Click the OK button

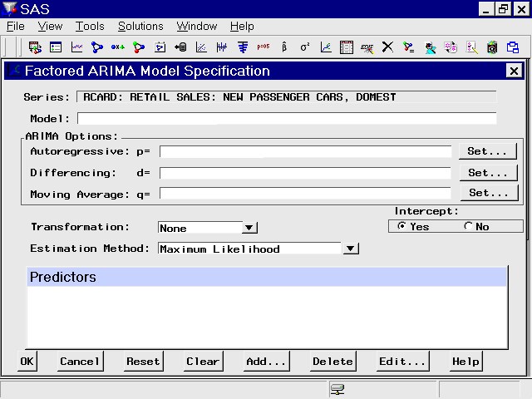(x=27, y=362)
